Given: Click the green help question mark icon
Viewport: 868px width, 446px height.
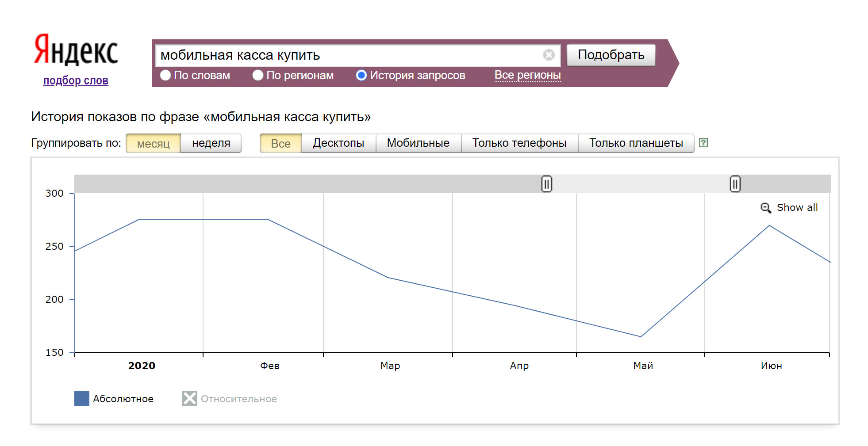Looking at the screenshot, I should 703,143.
